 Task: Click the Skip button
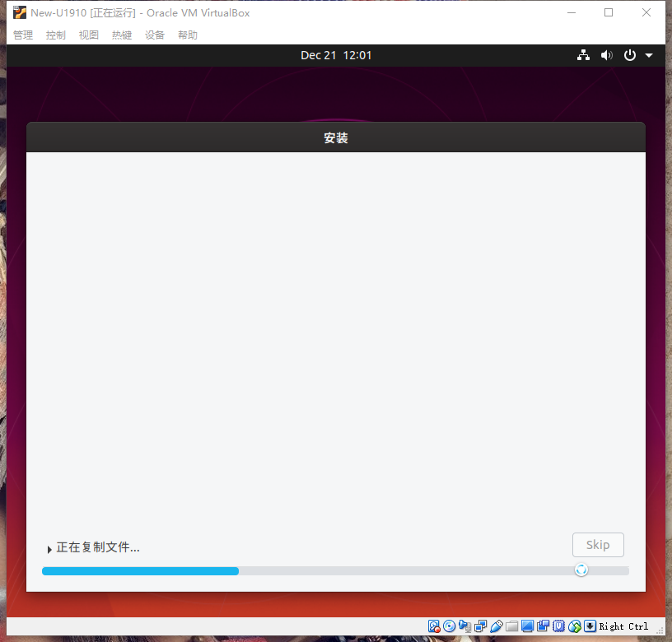(x=598, y=545)
